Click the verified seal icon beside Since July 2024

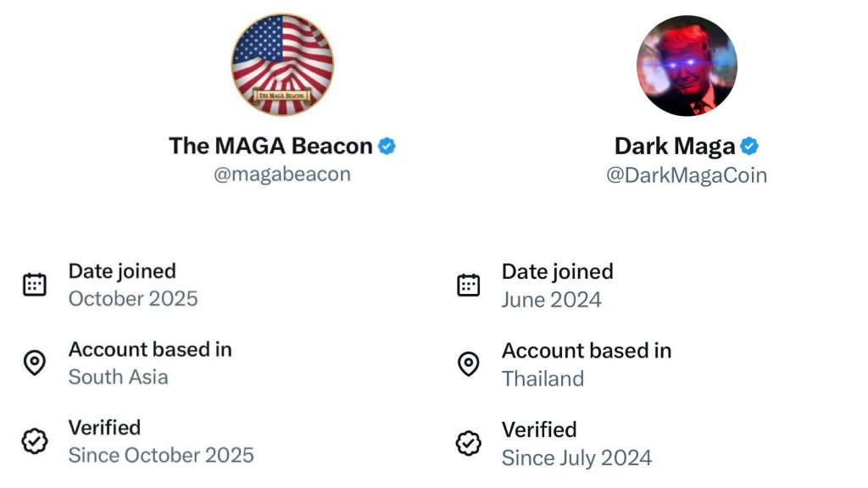[x=470, y=443]
